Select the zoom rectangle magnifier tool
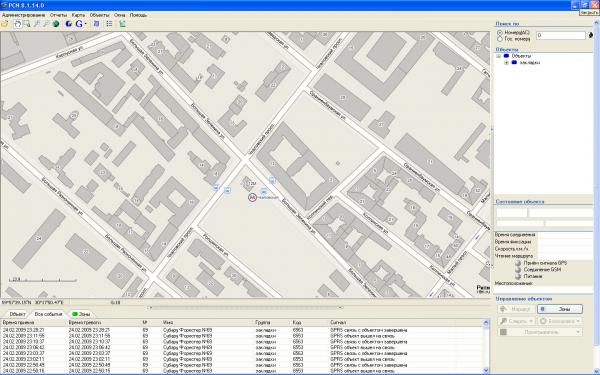The image size is (600, 375). (x=27, y=24)
